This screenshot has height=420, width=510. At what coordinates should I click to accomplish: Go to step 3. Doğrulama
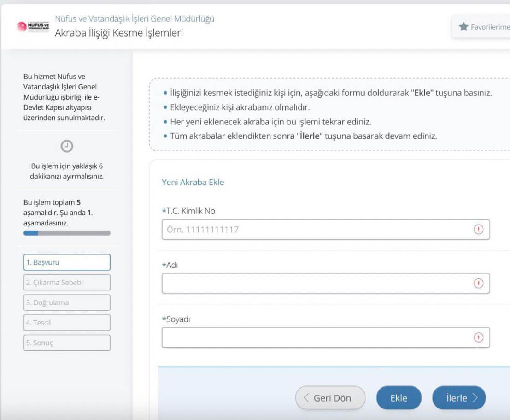coord(67,302)
